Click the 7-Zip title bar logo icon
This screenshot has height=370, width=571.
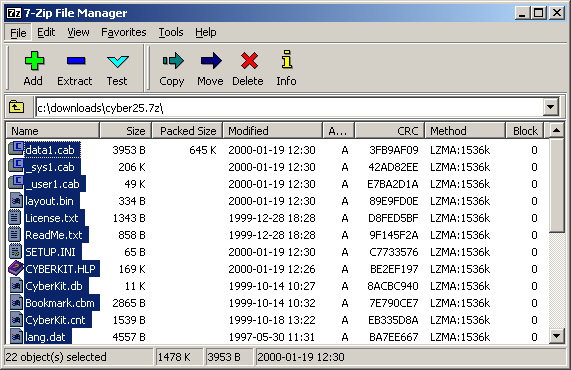coord(14,13)
